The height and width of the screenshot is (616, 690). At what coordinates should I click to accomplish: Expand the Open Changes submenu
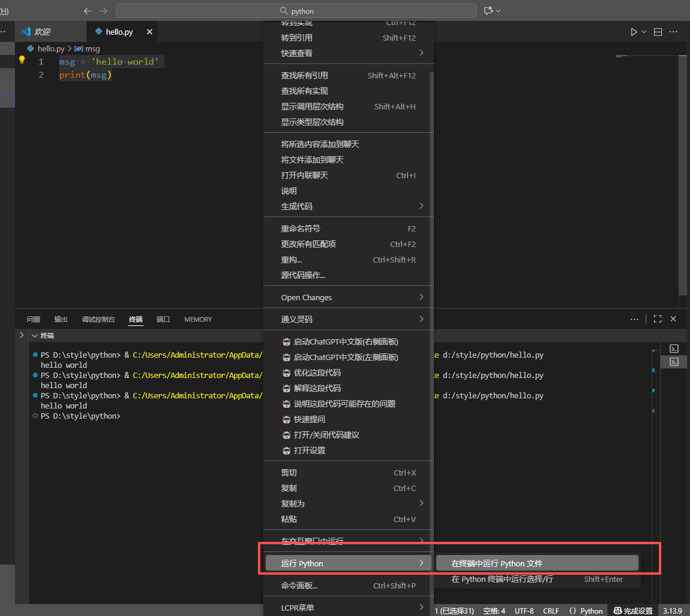click(x=348, y=297)
